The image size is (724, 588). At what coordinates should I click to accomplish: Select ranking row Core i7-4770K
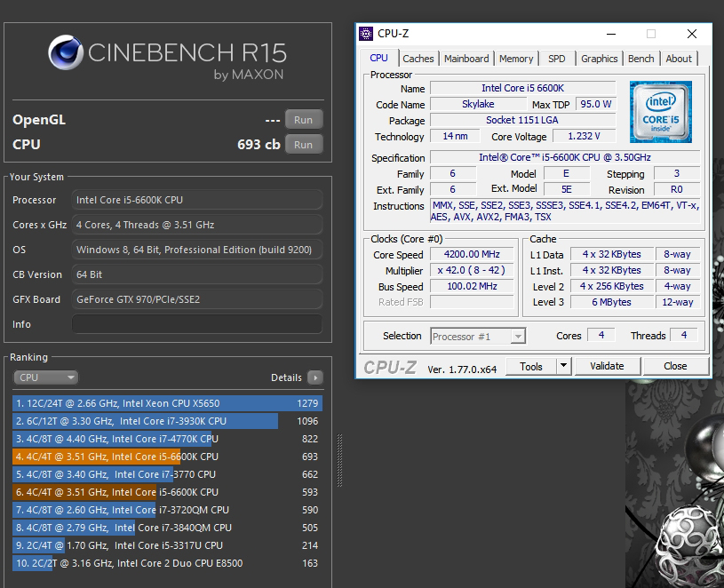[x=167, y=439]
